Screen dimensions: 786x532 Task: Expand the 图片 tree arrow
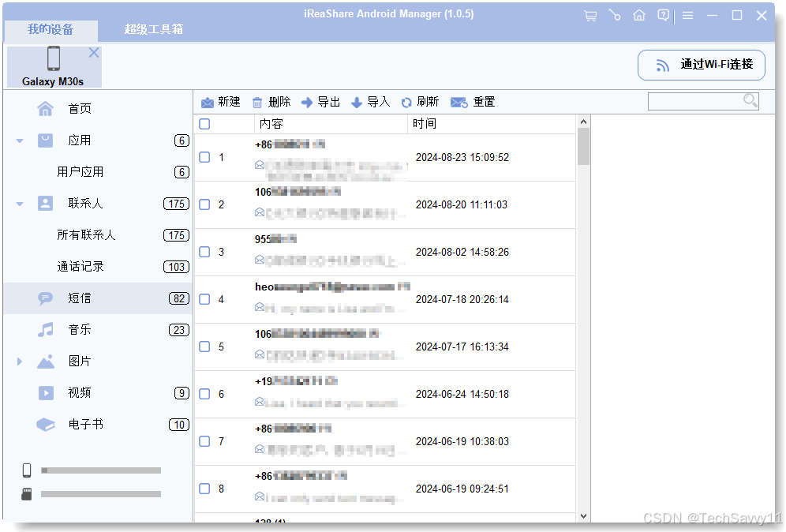coord(20,362)
